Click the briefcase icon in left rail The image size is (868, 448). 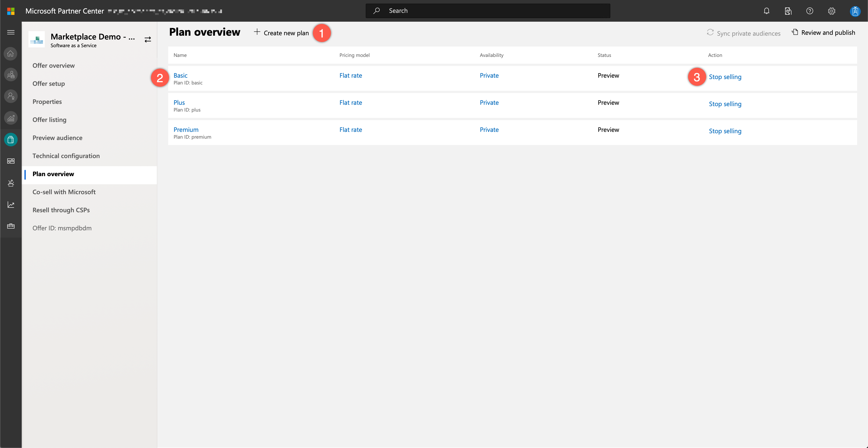click(11, 226)
